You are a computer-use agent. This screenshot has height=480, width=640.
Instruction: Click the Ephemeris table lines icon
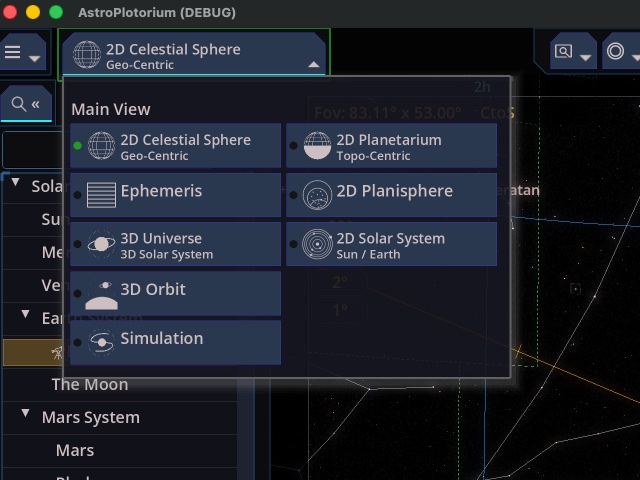pyautogui.click(x=101, y=195)
